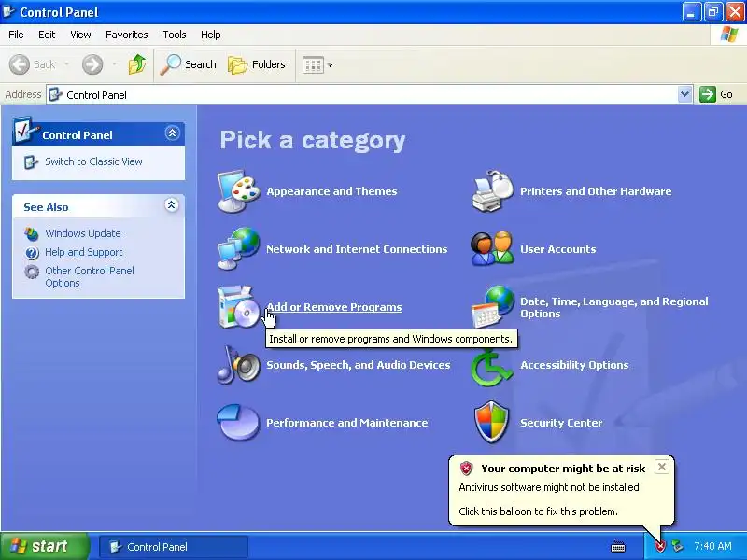Screen dimensions: 747x560
Task: Open the File menu
Action: (16, 35)
